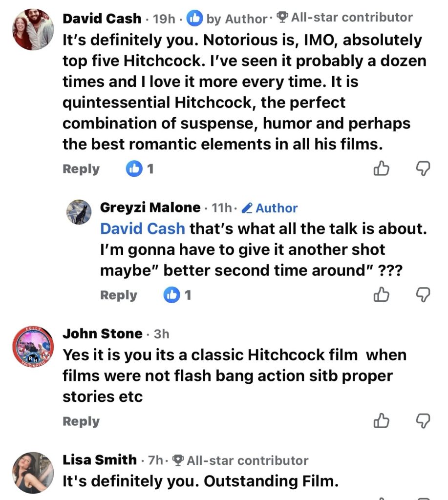Thumbs up David Cash's comment
The width and height of the screenshot is (448, 500).
pyautogui.click(x=381, y=169)
